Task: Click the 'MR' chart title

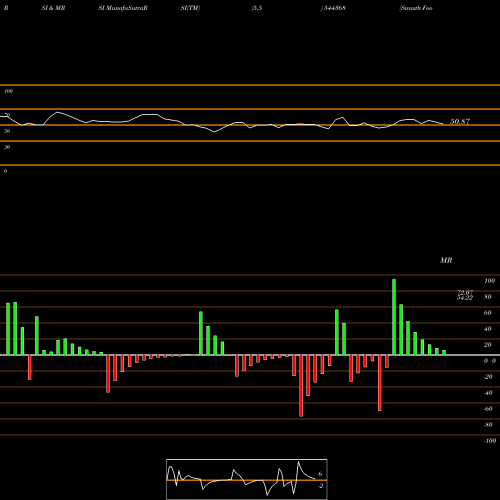Action: point(446,260)
